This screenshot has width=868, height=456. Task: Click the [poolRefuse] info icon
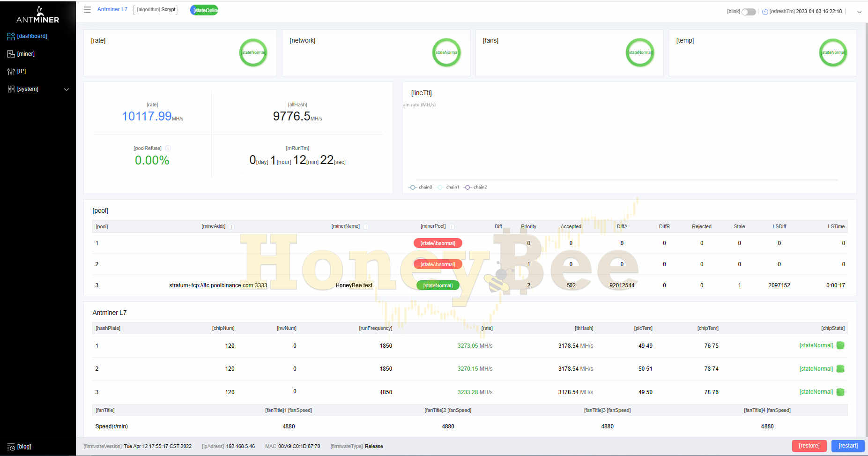tap(168, 148)
